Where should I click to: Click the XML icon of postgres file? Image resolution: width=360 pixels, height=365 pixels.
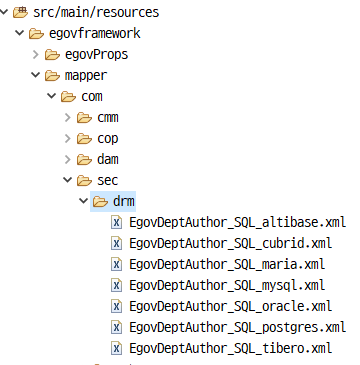point(116,327)
